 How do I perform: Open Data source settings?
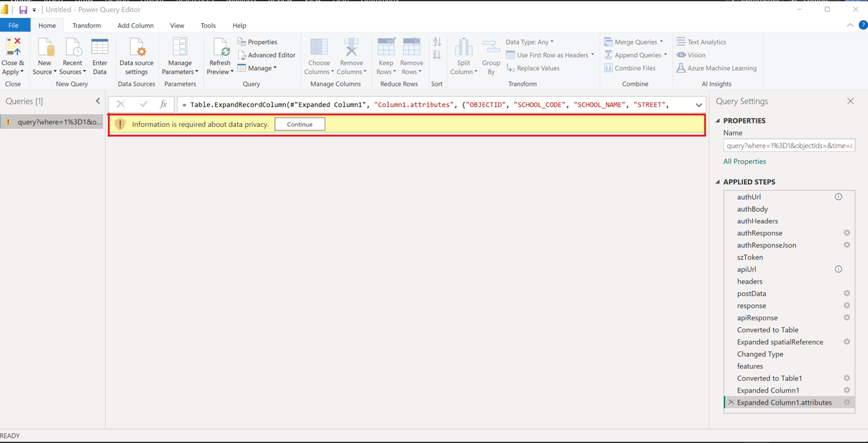(x=137, y=57)
